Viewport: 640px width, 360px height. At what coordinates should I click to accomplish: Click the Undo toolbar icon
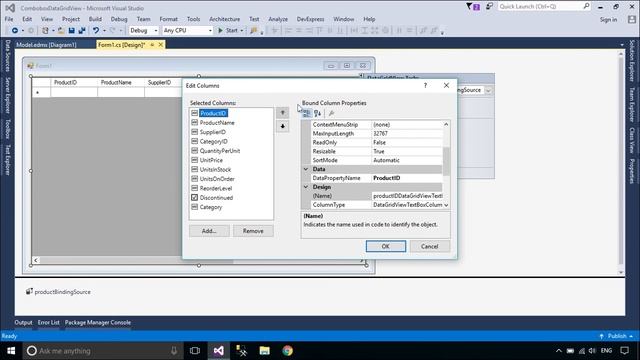[x=96, y=31]
